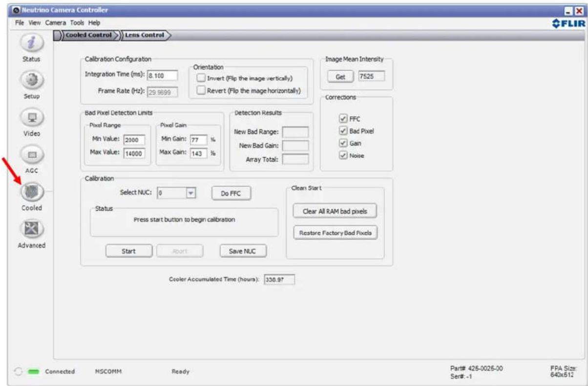This screenshot has width=588, height=386.
Task: Click the Start calibration button
Action: click(x=129, y=251)
